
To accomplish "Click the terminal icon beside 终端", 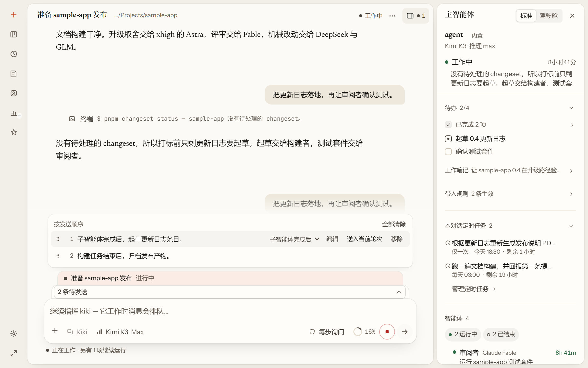I will 72,119.
